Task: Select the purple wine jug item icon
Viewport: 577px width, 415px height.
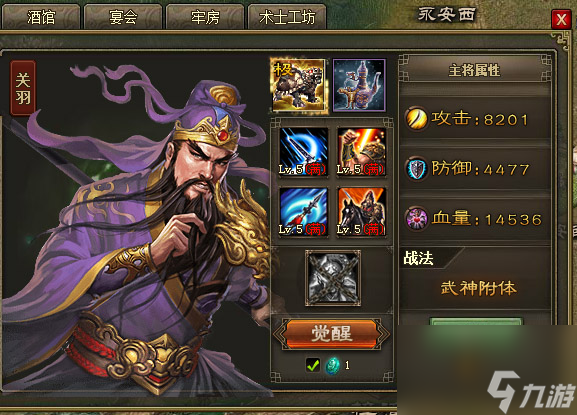Action: pyautogui.click(x=359, y=85)
